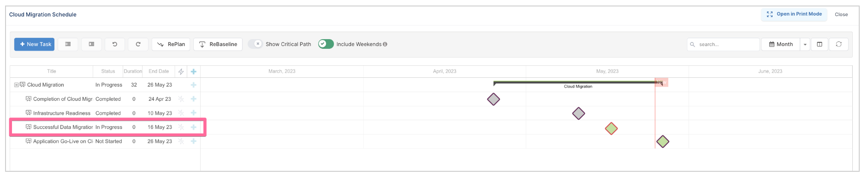Click the outdent task icon
This screenshot has width=868, height=175.
click(x=68, y=44)
